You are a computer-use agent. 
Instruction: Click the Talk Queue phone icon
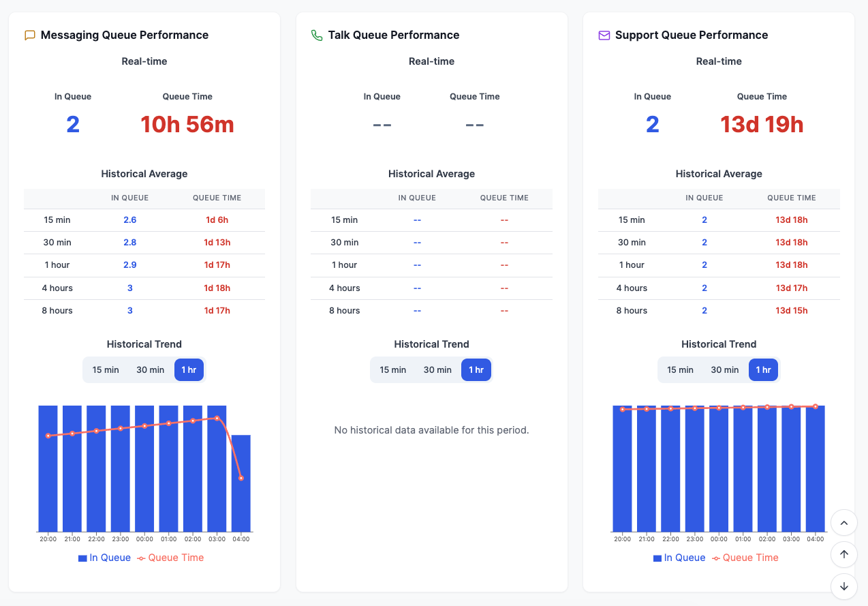pyautogui.click(x=317, y=35)
